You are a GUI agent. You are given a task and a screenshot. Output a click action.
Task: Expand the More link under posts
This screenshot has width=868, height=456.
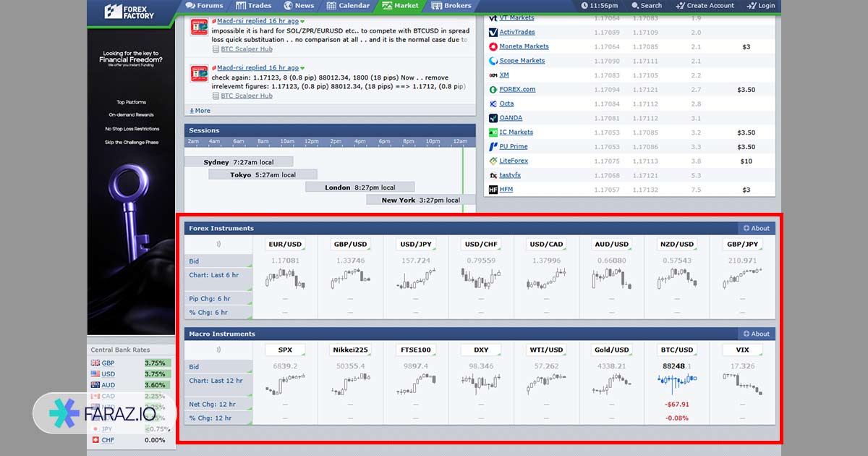[x=200, y=111]
